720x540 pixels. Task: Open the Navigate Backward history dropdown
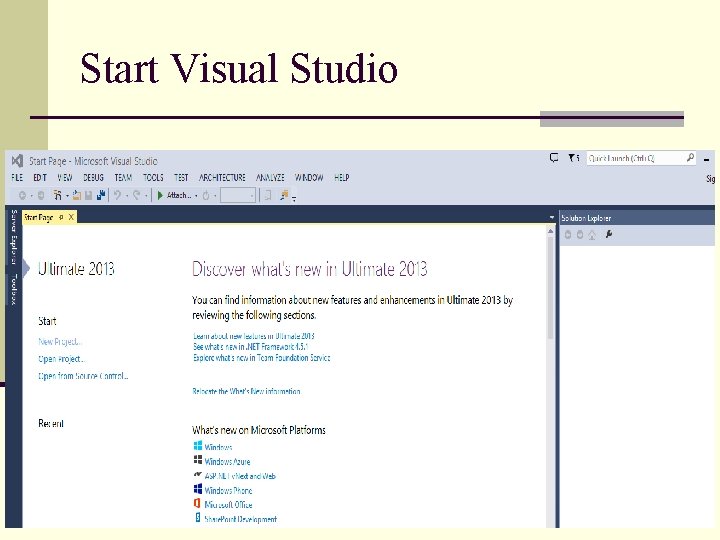(x=31, y=196)
